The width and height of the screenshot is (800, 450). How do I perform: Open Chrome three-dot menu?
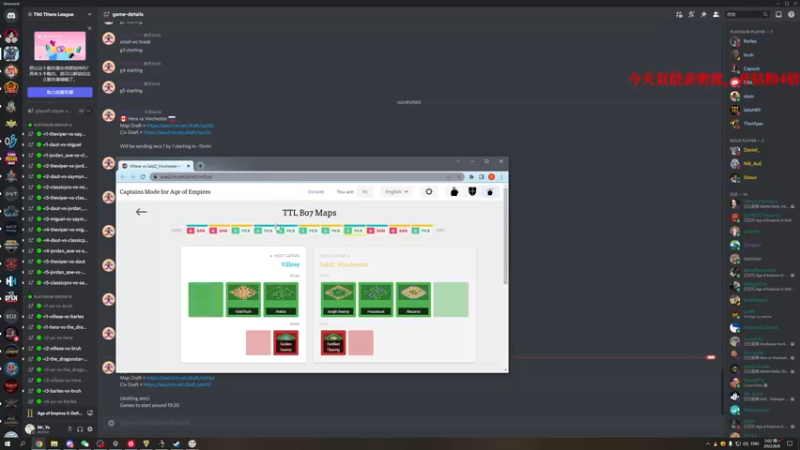502,177
